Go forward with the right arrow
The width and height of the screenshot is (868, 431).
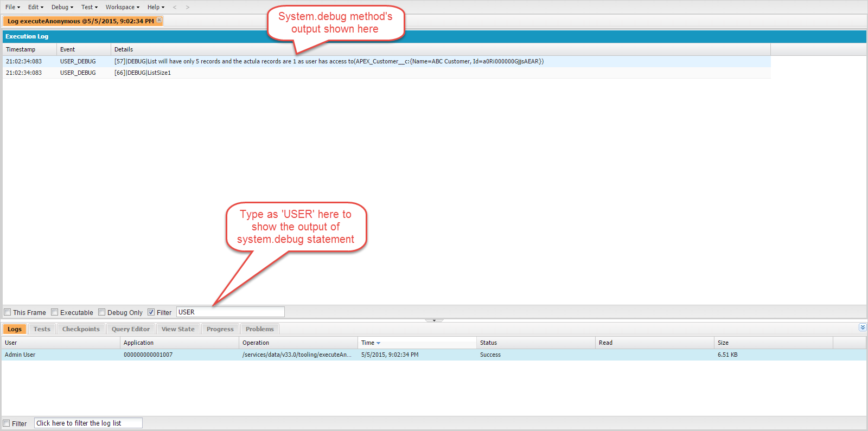tap(188, 7)
